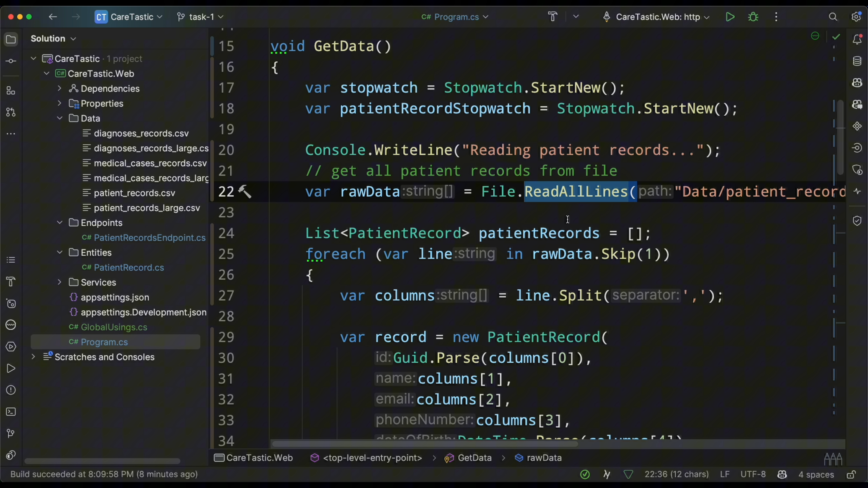
Task: Open the Search Everywhere magnifier
Action: coord(833,17)
